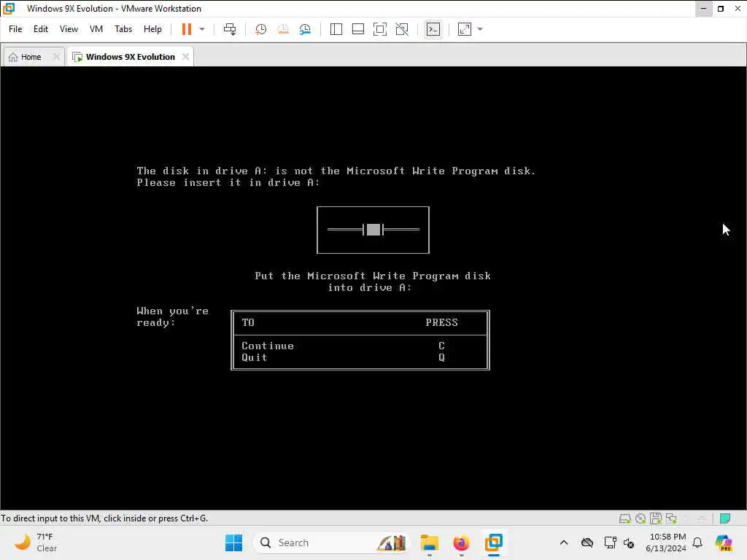Open the Edit menu
Image resolution: width=747 pixels, height=560 pixels.
(41, 29)
